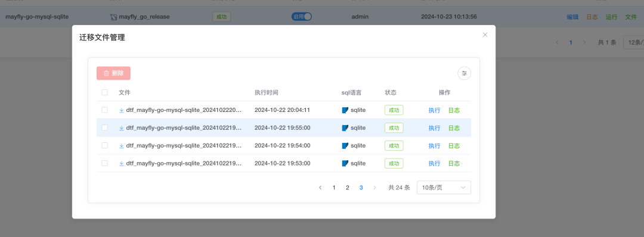Tick the select-all checkbox in header
Screen dimensions: 644x237
click(x=105, y=93)
